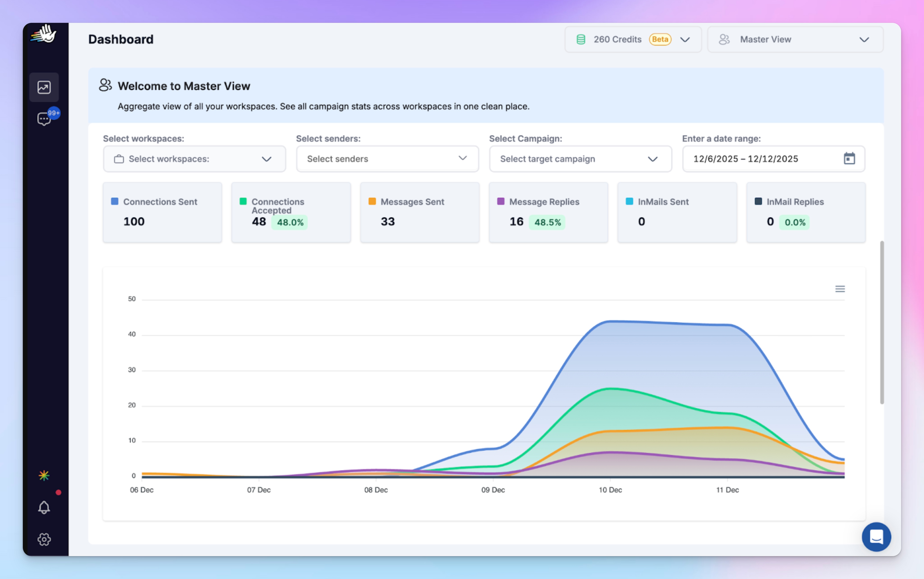Open settings gear icon in sidebar
924x579 pixels.
[44, 539]
